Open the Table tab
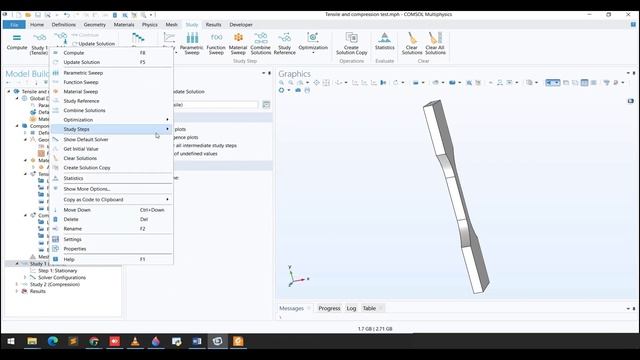Screen dimensions: 640x360 point(369,308)
